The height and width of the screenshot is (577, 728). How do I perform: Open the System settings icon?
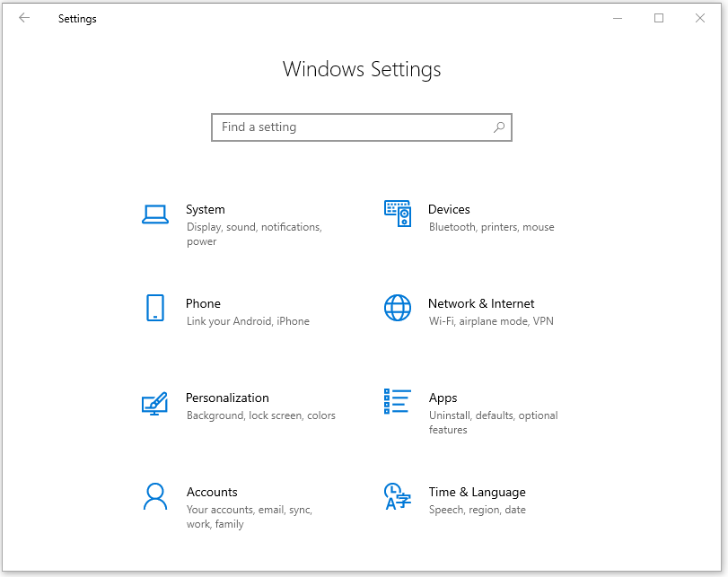[x=154, y=214]
